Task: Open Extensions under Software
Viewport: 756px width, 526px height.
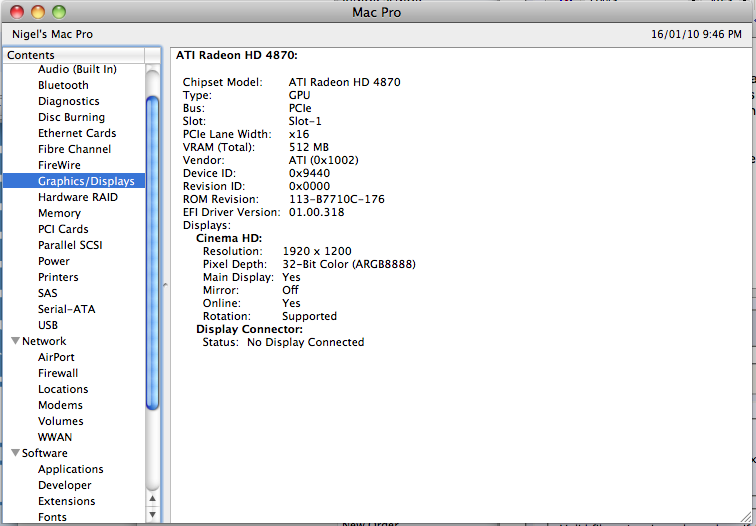Action: tap(67, 500)
